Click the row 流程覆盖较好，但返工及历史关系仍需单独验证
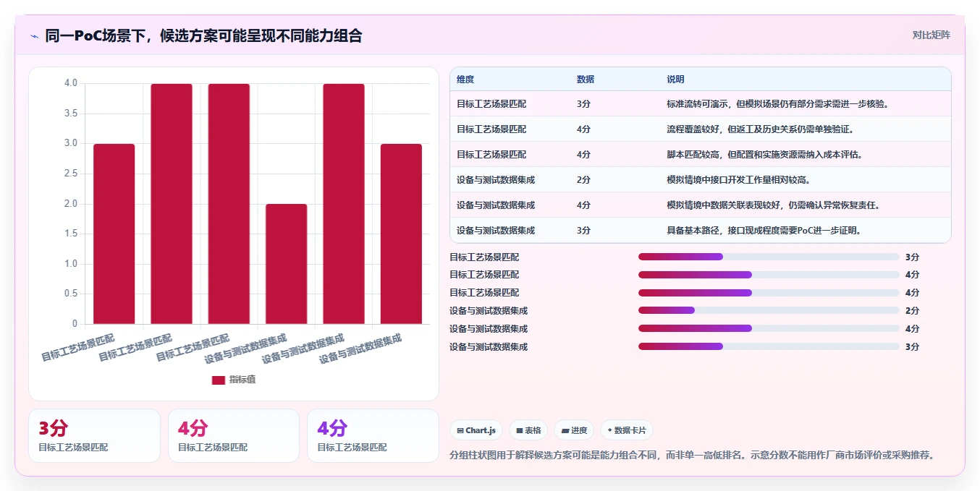Viewport: 980px width, 491px height. (x=700, y=129)
